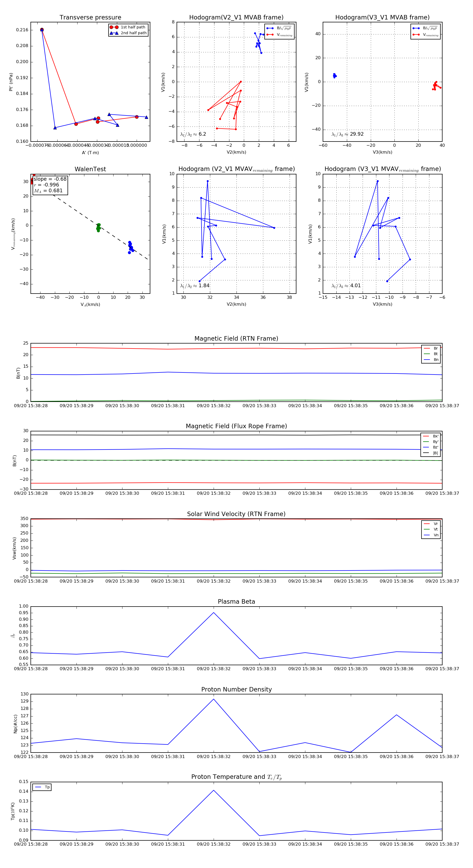This screenshot has height=868, width=473.
Task: Click the Proton Number Density plot title
Action: [x=236, y=689]
